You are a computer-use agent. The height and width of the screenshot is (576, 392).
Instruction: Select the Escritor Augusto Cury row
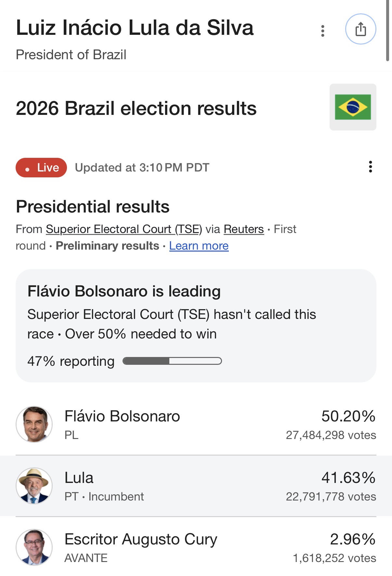click(x=196, y=547)
